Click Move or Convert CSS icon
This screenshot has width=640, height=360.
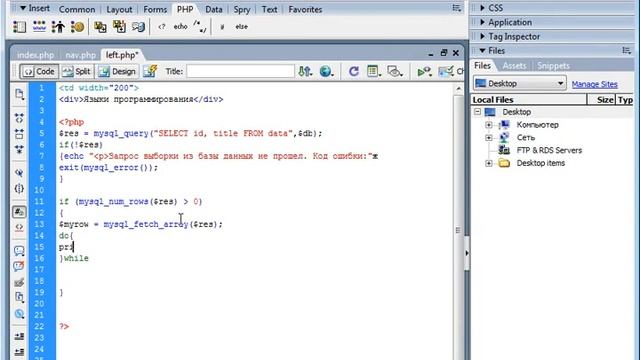(x=19, y=313)
